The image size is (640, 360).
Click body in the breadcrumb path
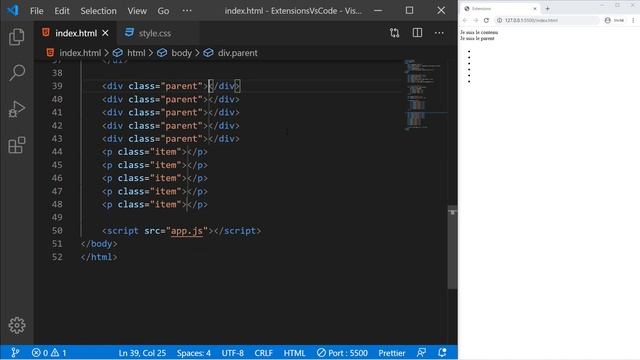(x=181, y=53)
